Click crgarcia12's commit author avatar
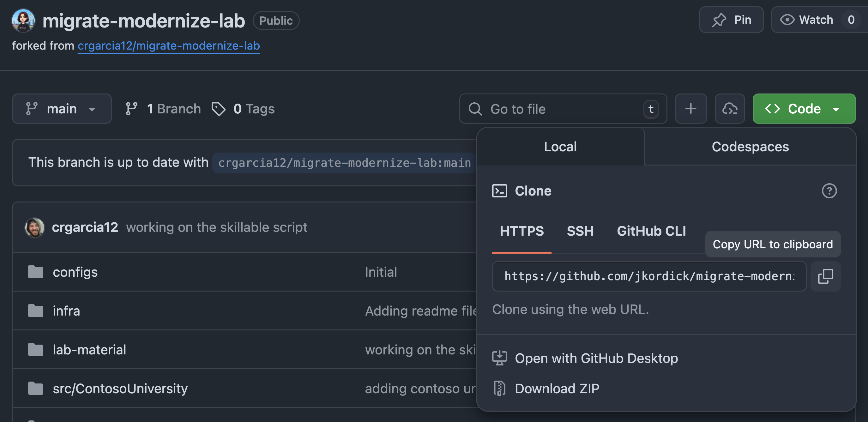 [x=34, y=227]
